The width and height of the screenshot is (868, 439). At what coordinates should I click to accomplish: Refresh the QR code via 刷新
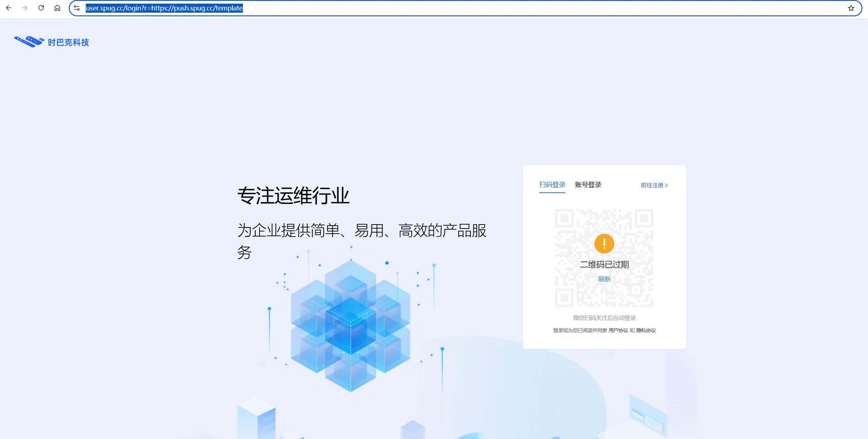point(604,279)
